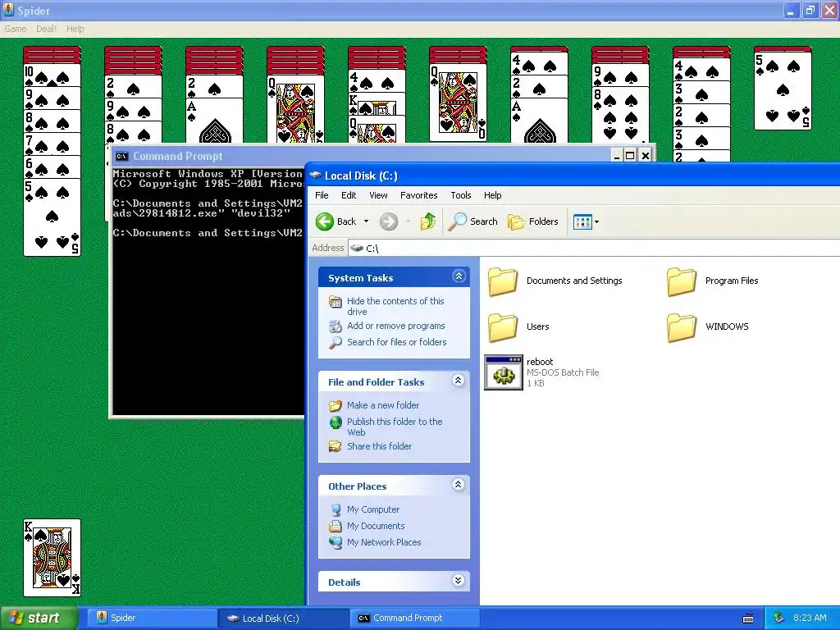Open the Search toolbar button
The width and height of the screenshot is (840, 630).
[473, 221]
